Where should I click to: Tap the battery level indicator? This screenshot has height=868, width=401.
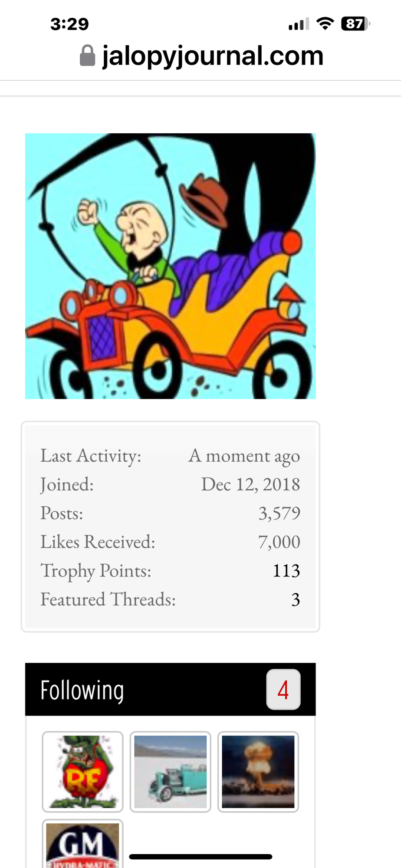[x=355, y=23]
